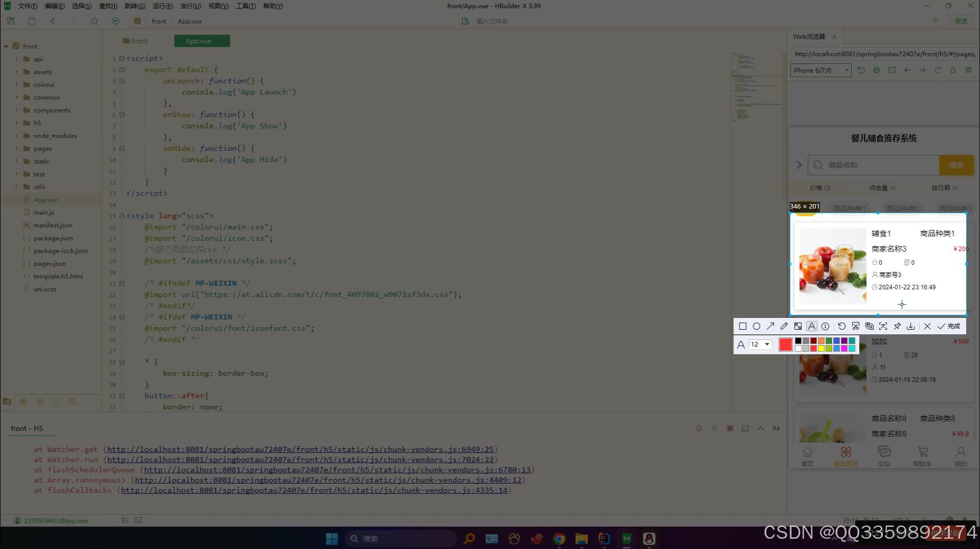Select the arrow annotation tool
Image resolution: width=980 pixels, height=549 pixels.
[770, 326]
